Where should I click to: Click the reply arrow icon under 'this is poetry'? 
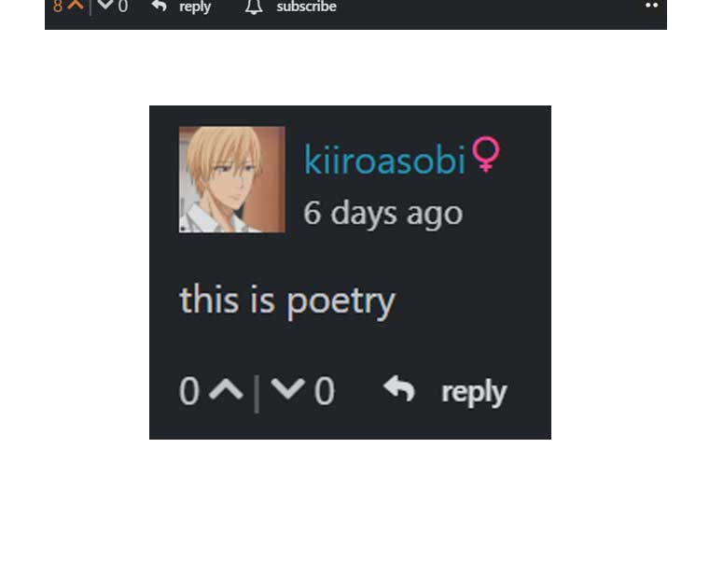point(399,388)
